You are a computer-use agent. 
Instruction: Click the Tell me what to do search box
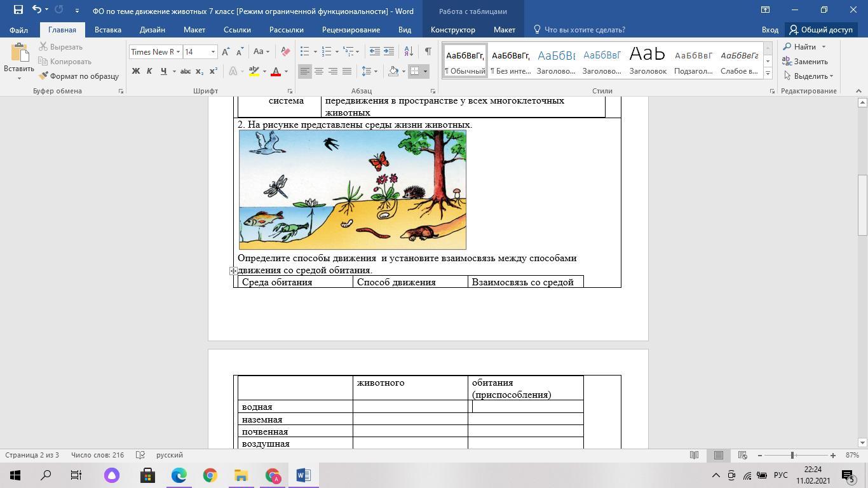click(x=579, y=30)
